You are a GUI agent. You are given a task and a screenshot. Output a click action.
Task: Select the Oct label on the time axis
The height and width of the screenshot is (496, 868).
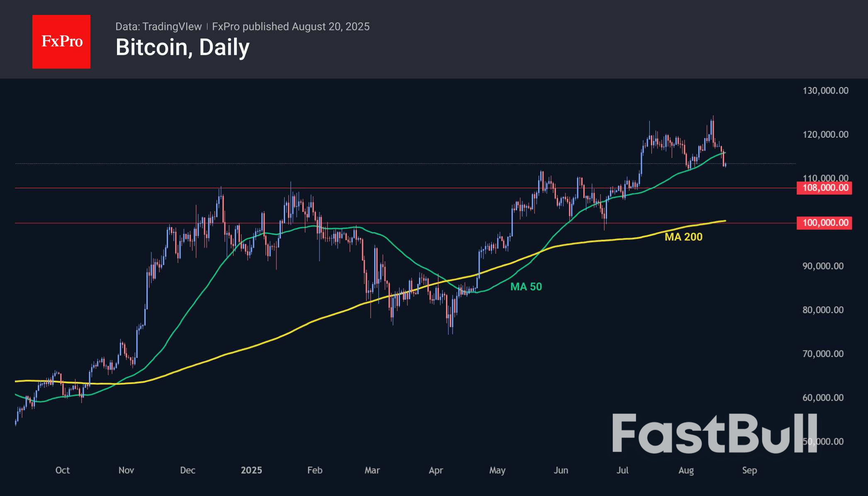(63, 470)
